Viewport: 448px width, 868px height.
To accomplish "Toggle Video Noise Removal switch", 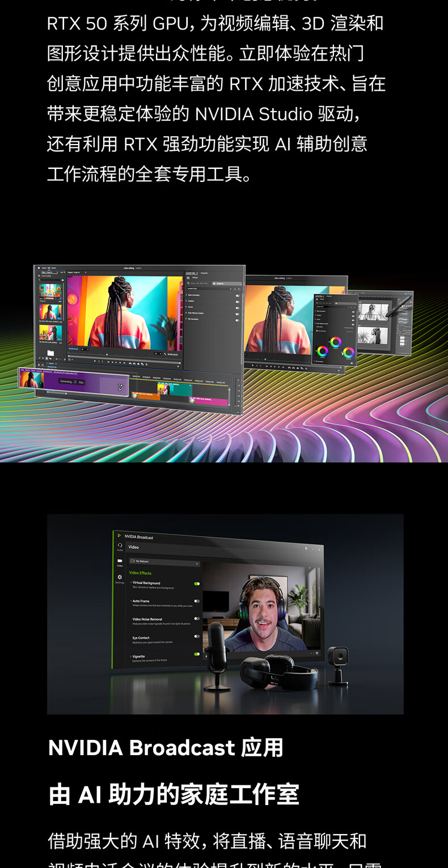I will pyautogui.click(x=197, y=619).
